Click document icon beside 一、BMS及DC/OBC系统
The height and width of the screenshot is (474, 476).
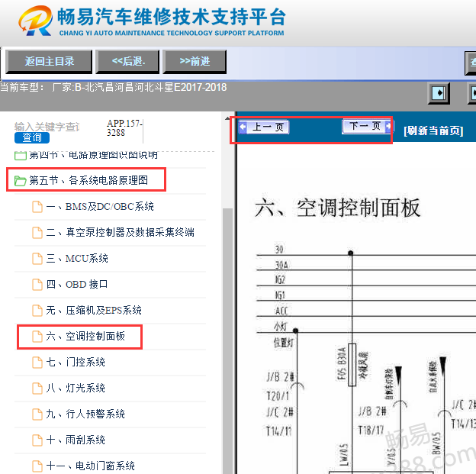click(37, 207)
